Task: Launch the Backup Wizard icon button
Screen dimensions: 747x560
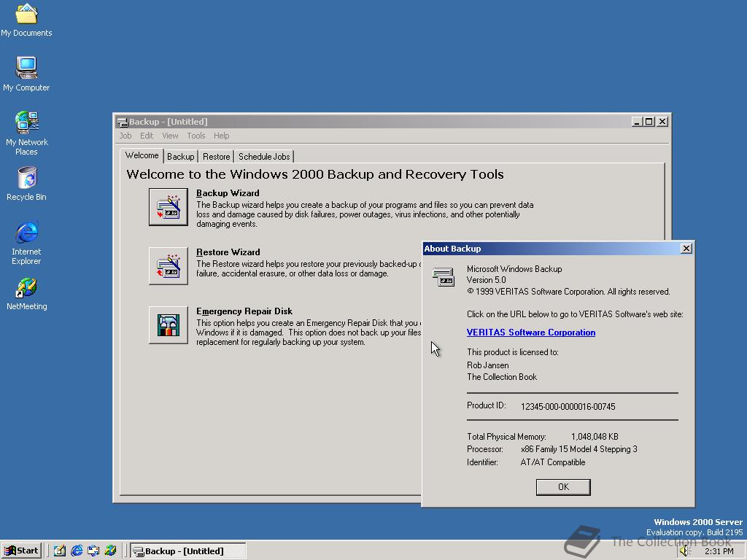Action: [x=169, y=206]
